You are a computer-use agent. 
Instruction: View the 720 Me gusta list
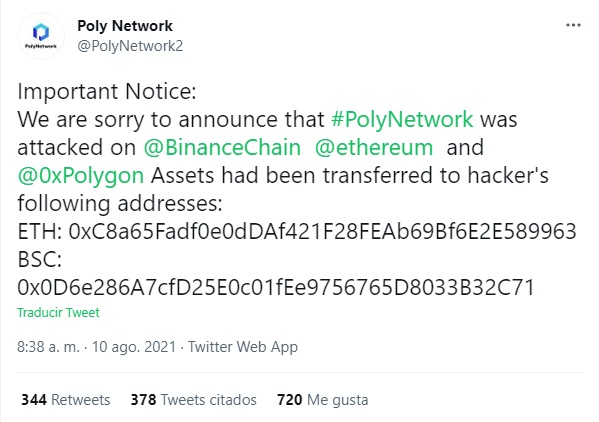pos(323,400)
